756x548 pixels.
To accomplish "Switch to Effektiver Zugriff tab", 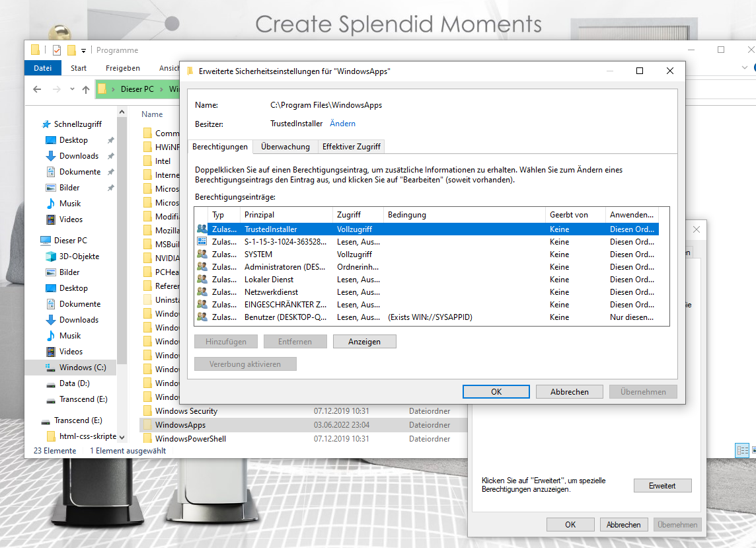I will 351,147.
